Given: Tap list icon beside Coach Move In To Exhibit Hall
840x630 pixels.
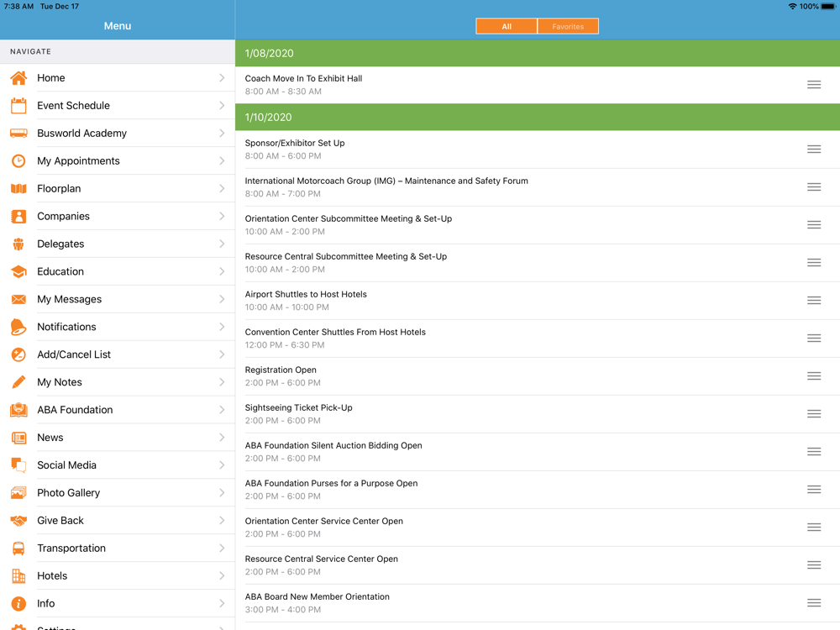Looking at the screenshot, I should pos(814,85).
